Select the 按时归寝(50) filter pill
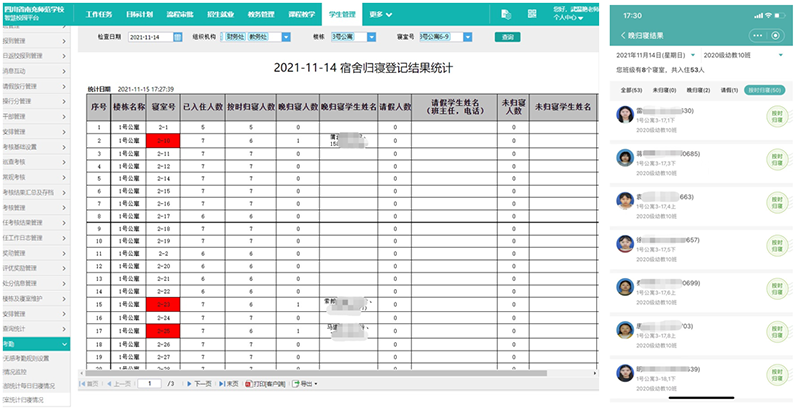The height and width of the screenshot is (410, 800). (765, 90)
